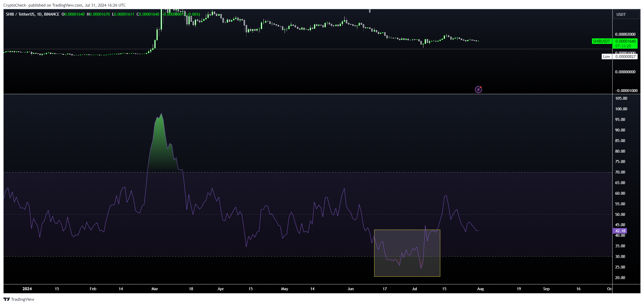Click the current price 0.00001640 tag
Screen dimensions: 644x305
625,41
